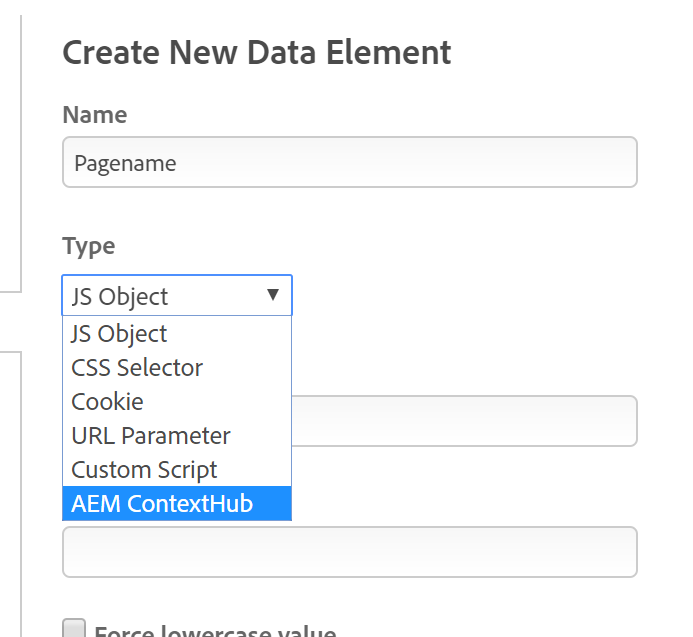Enable the Force lowercase value checkbox

click(74, 629)
